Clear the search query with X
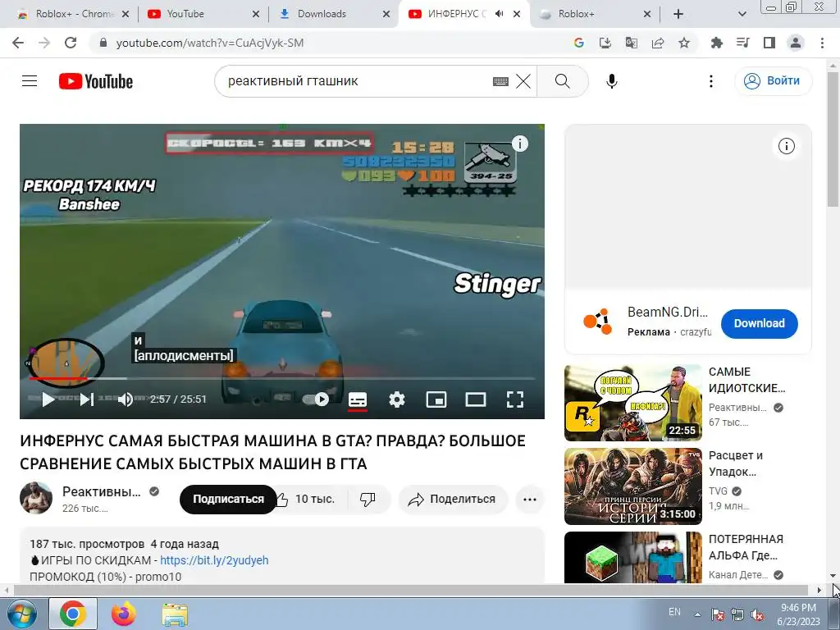The image size is (840, 630). pos(523,81)
